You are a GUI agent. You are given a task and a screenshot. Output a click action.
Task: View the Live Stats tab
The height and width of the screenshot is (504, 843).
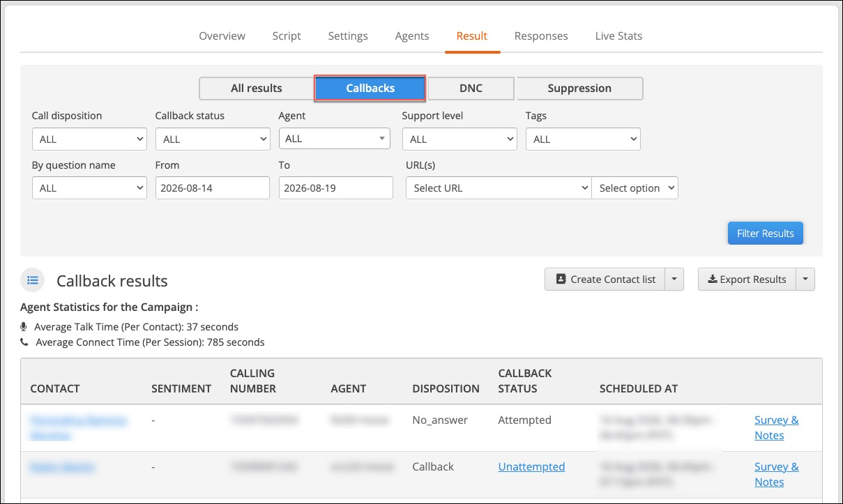(618, 36)
